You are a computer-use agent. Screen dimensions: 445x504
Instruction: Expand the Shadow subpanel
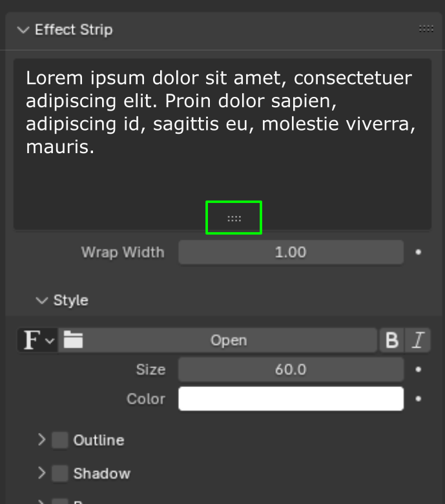click(42, 473)
